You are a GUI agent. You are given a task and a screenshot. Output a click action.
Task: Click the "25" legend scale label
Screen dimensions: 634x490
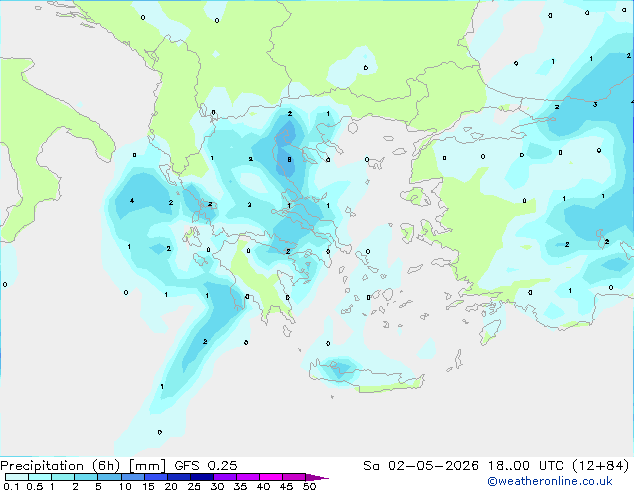point(194,486)
